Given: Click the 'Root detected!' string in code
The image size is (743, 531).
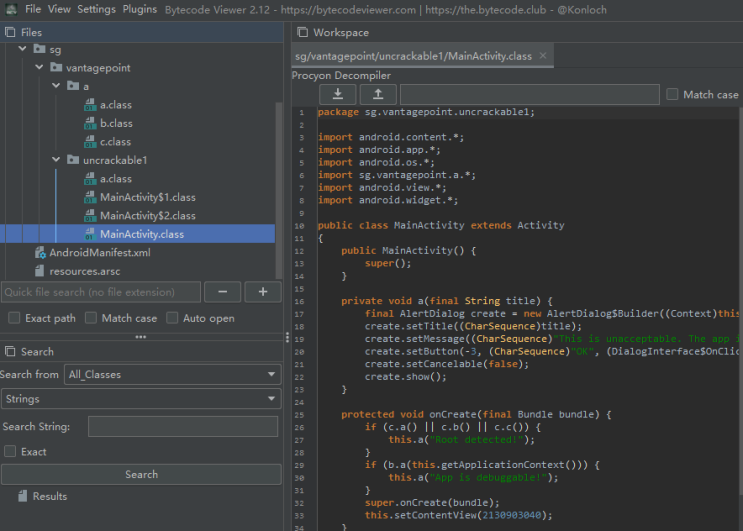Looking at the screenshot, I should point(476,440).
